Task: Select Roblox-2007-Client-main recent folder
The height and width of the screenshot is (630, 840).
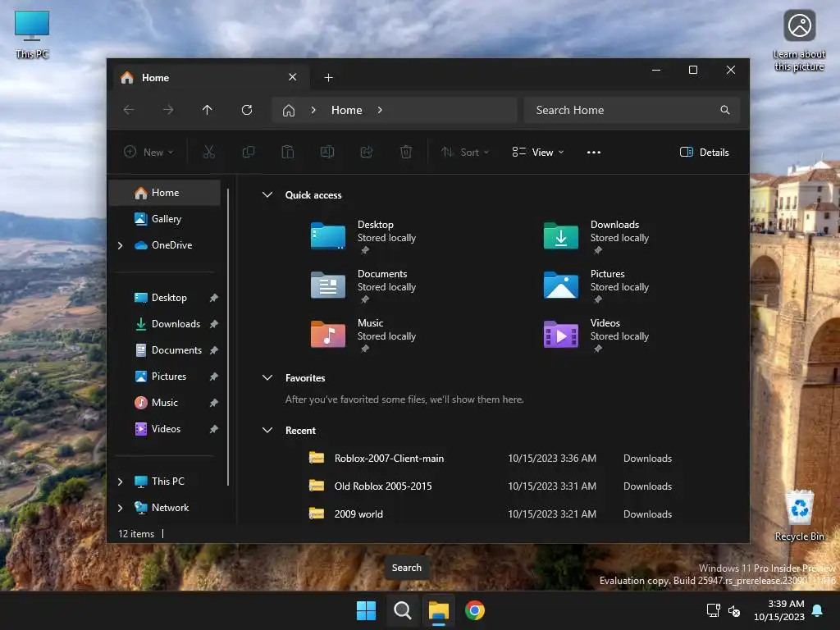Action: pos(491,458)
